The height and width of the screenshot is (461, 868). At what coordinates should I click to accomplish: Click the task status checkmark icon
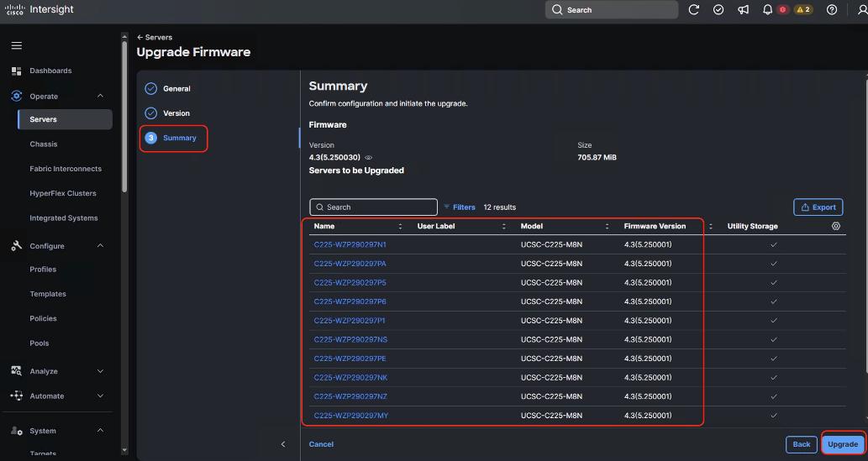pos(718,10)
